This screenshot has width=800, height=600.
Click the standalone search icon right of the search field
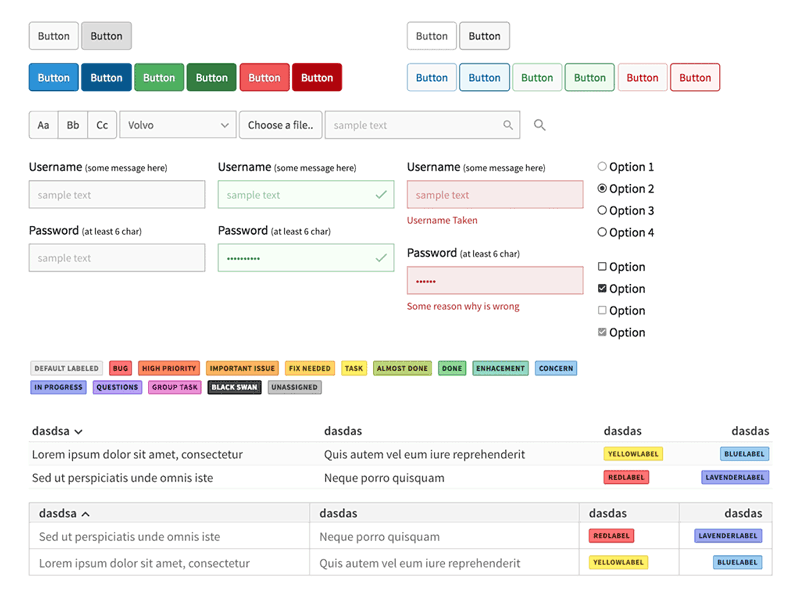pos(540,126)
